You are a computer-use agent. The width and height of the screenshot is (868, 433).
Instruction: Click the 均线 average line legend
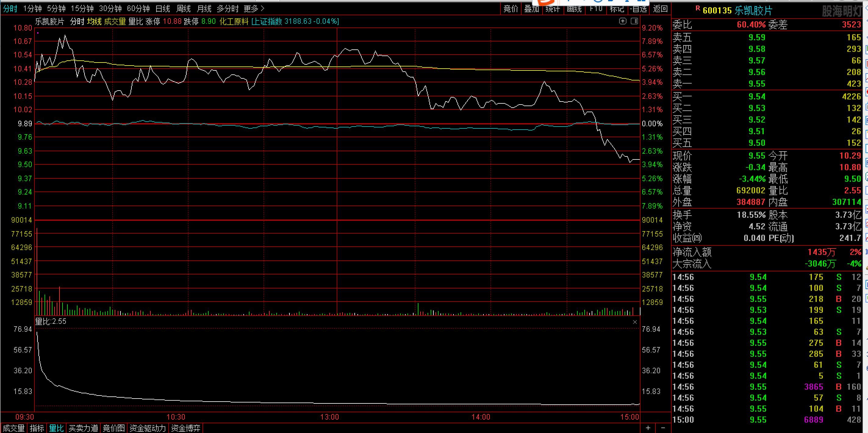coord(94,22)
